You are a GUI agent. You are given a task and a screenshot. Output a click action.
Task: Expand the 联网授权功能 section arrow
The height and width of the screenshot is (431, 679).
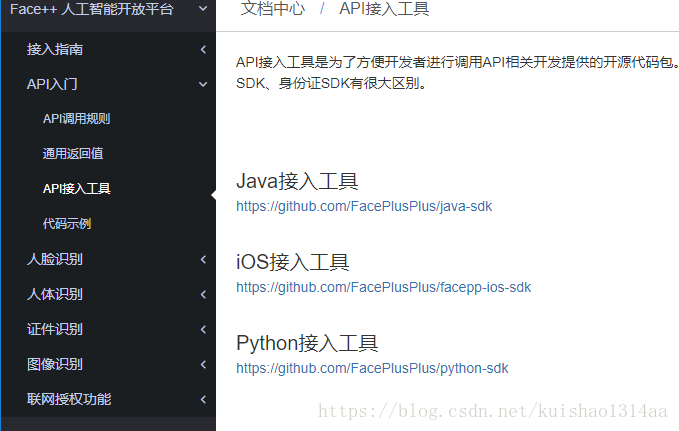pyautogui.click(x=203, y=399)
